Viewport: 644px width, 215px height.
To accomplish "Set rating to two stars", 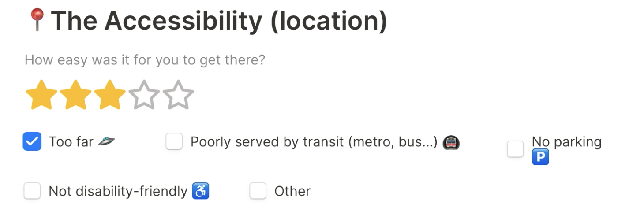I will click(76, 95).
